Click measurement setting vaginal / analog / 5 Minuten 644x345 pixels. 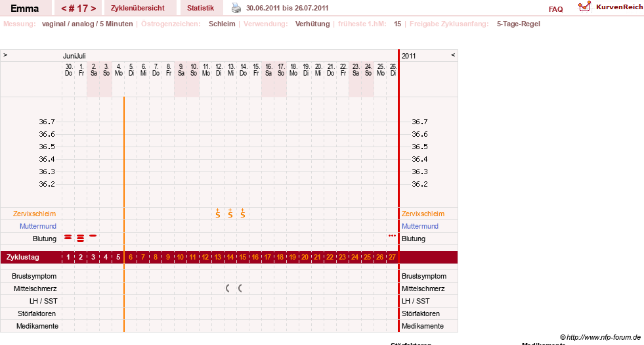click(x=87, y=24)
